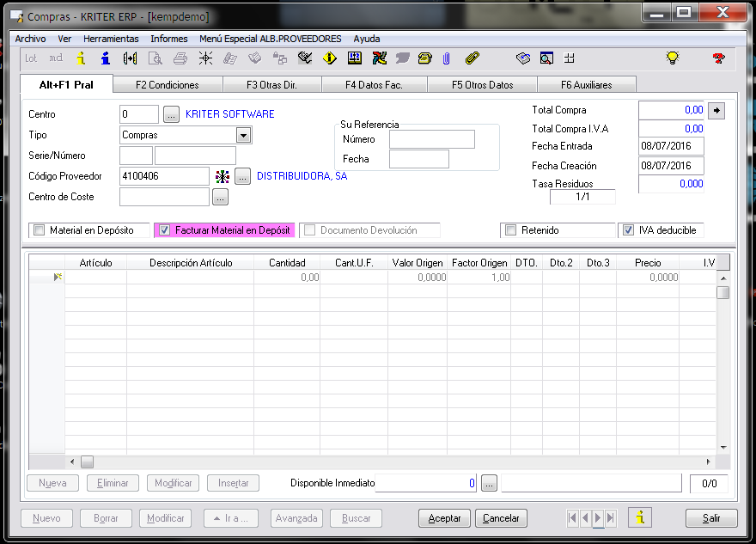Viewport: 756px width, 544px height.
Task: Open lookup button next to Disponible Inmediato
Action: coord(489,483)
